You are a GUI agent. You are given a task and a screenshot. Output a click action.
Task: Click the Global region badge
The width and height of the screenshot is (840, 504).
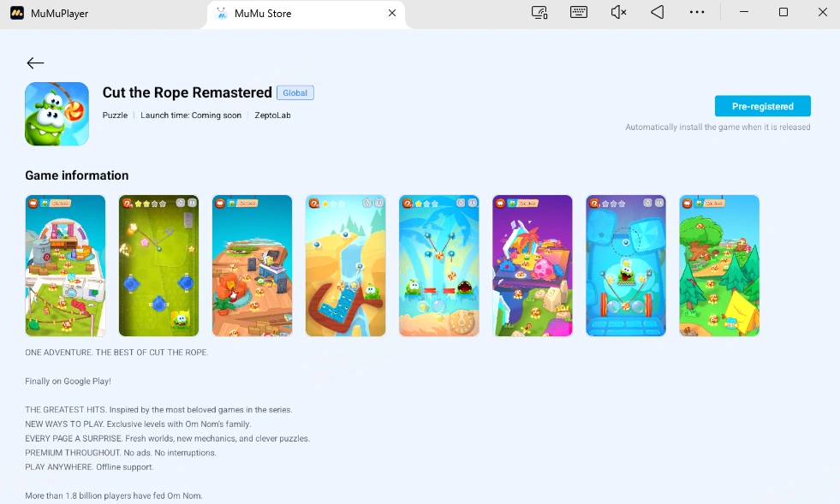pyautogui.click(x=295, y=92)
